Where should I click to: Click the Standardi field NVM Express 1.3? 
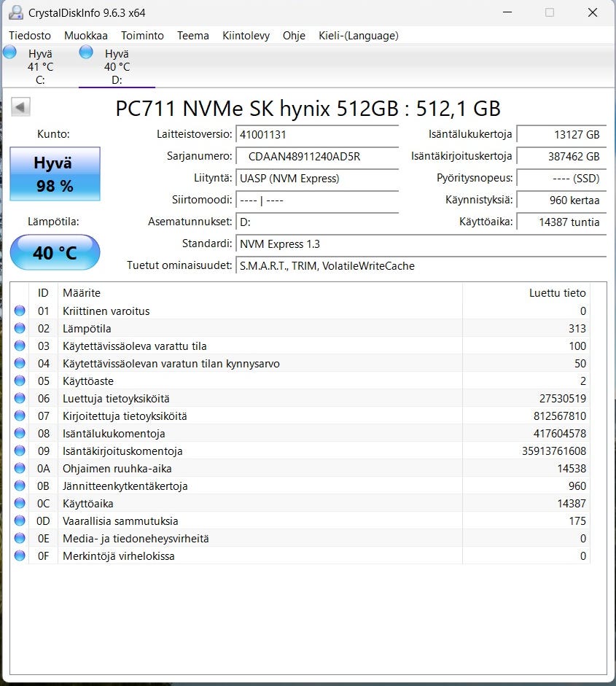click(x=421, y=243)
